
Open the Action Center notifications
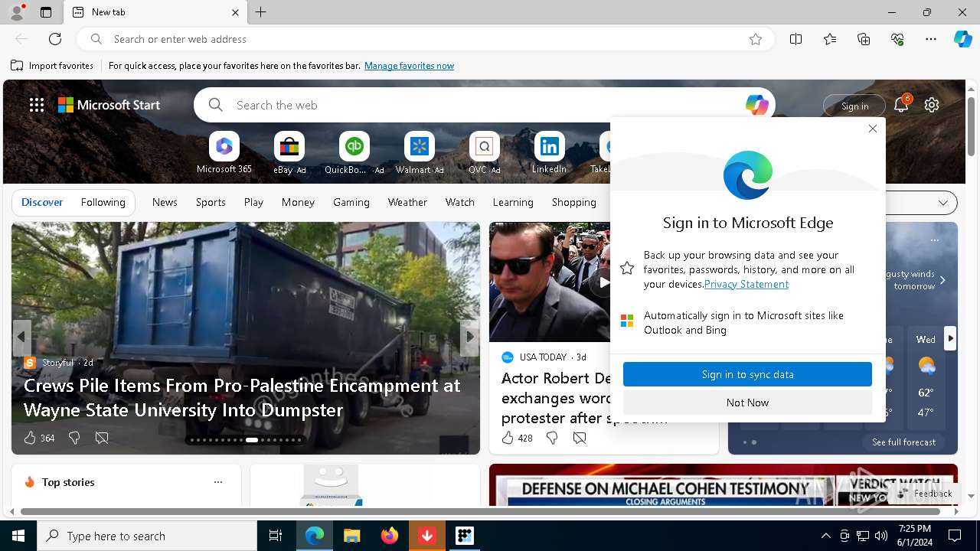955,536
